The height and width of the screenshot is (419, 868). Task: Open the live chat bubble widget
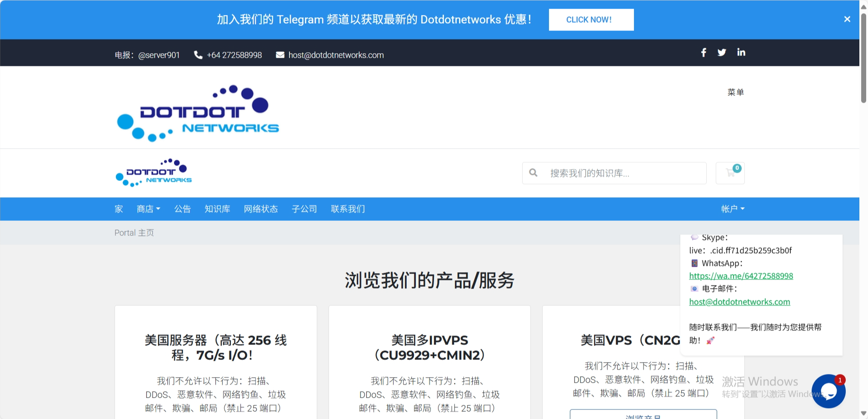[x=828, y=391]
